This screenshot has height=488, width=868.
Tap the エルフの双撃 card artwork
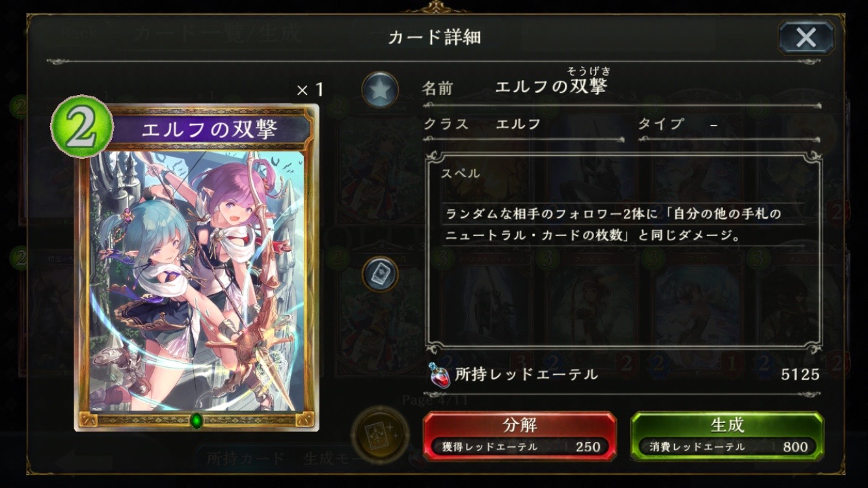point(197,281)
